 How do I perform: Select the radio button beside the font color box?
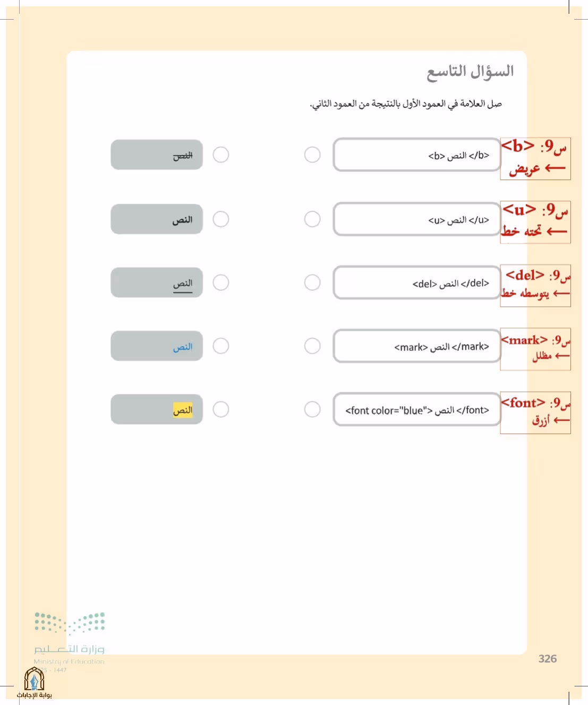point(312,409)
